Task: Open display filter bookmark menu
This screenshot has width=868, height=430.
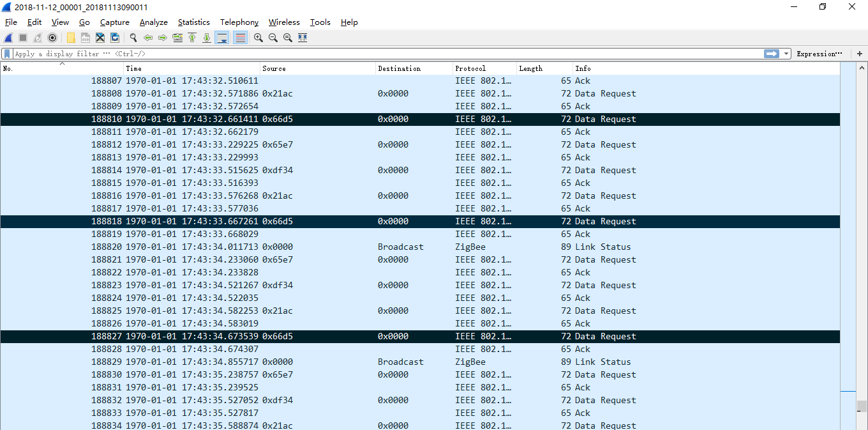Action: [x=7, y=54]
